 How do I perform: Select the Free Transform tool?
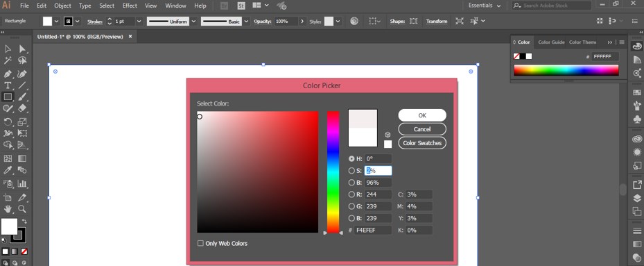coord(22,133)
